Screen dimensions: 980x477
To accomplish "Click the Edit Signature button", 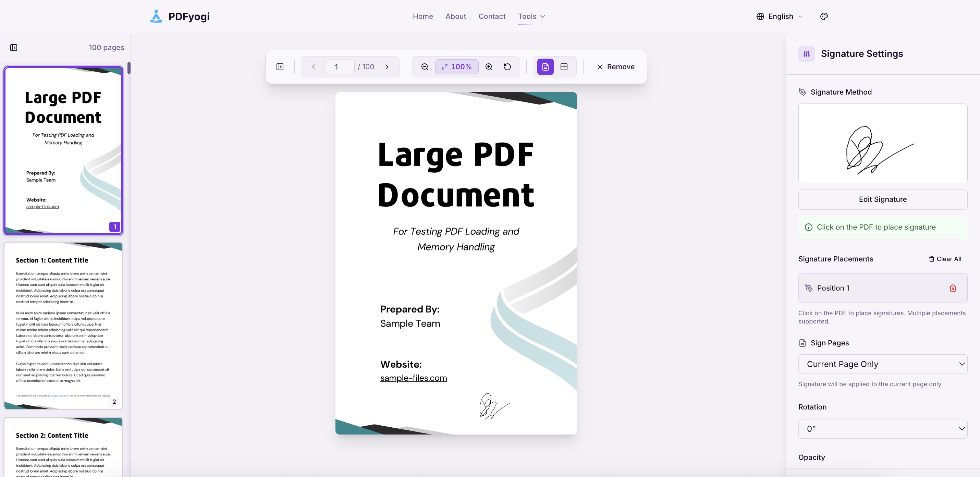I will click(x=883, y=199).
